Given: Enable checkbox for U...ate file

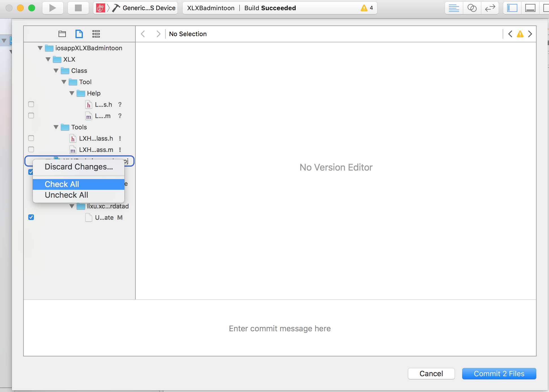Looking at the screenshot, I should tap(31, 217).
